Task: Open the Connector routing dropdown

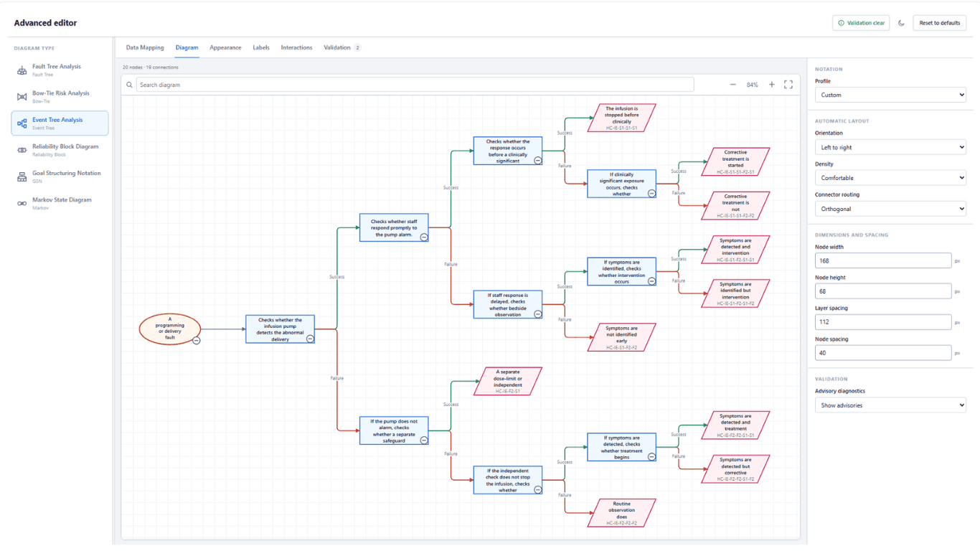Action: pos(890,209)
